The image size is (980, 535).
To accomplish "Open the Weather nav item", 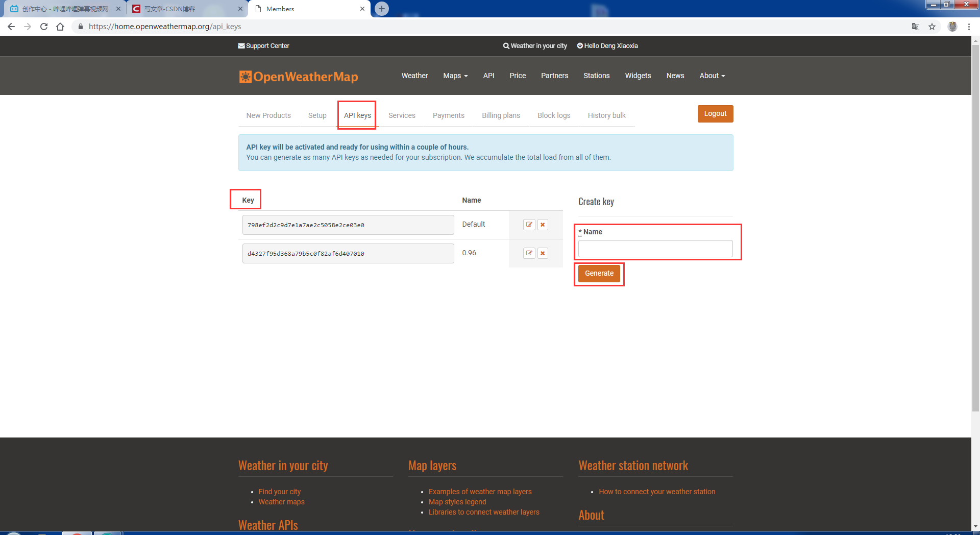I will pyautogui.click(x=414, y=76).
